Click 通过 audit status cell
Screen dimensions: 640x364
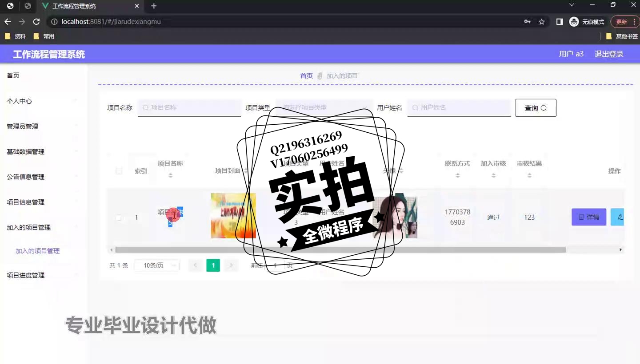[493, 218]
